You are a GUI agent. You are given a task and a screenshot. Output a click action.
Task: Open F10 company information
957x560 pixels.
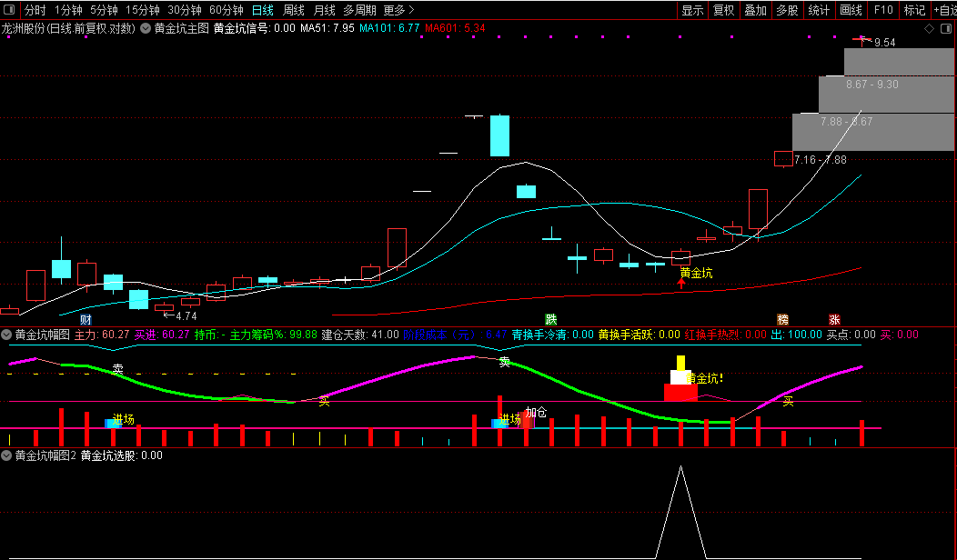(x=883, y=10)
